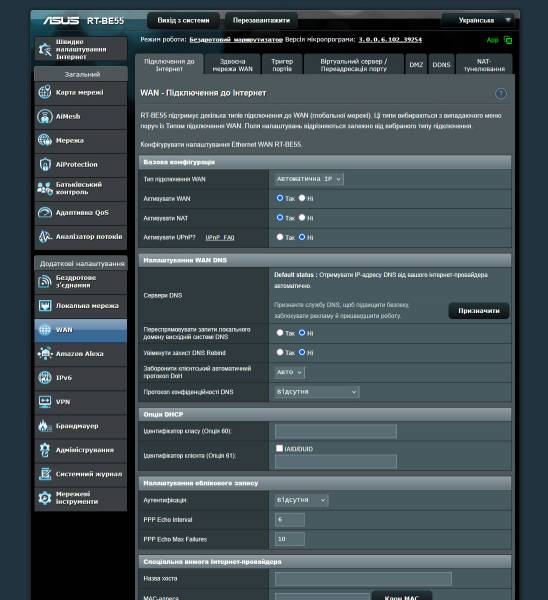Focus the class identifier (Опція 60) field
Viewport: 548px width, 600px height.
[336, 431]
